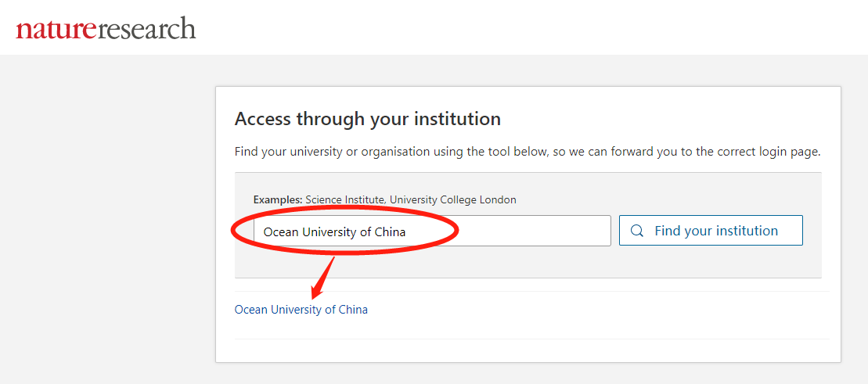
Task: Click the red ellipse outline's right edge
Action: [458, 231]
